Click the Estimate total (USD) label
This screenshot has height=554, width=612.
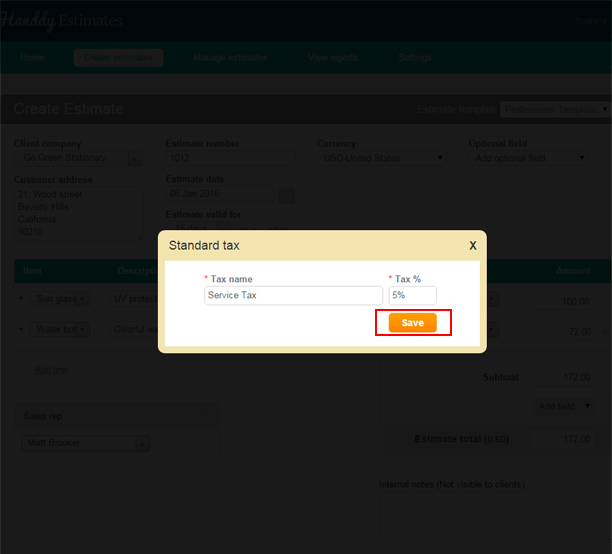tap(461, 439)
